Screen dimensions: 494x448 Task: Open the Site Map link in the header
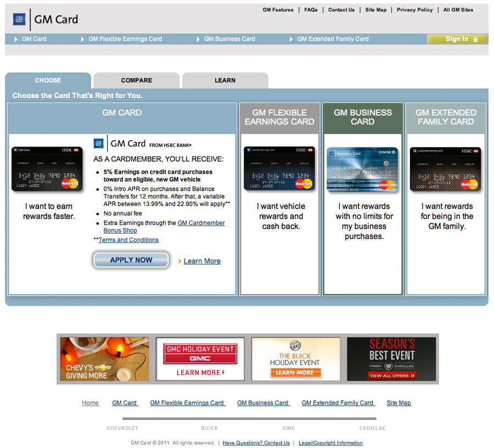375,10
